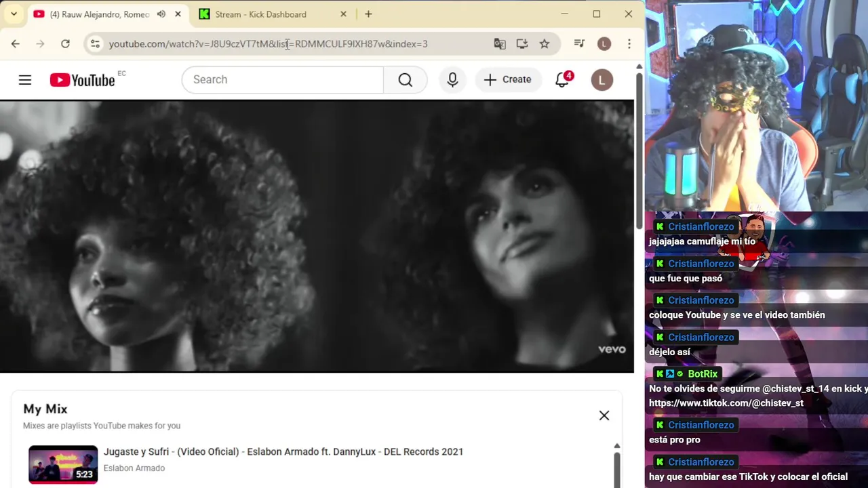Open YouTube notifications bell

point(562,80)
